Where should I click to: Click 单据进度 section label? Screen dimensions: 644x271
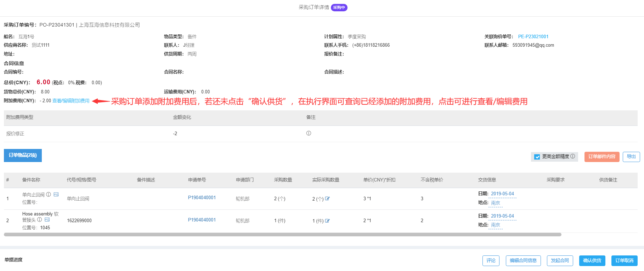13,260
